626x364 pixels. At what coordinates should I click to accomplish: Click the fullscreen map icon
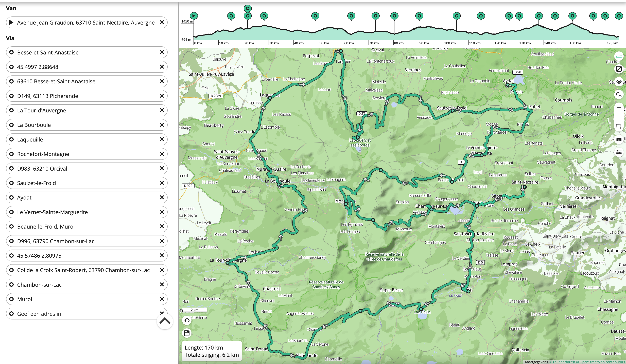tap(619, 69)
